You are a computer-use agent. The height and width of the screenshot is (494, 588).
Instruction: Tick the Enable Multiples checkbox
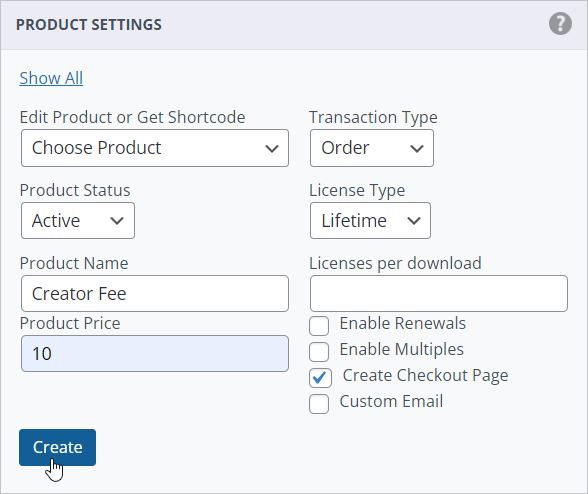(x=319, y=351)
